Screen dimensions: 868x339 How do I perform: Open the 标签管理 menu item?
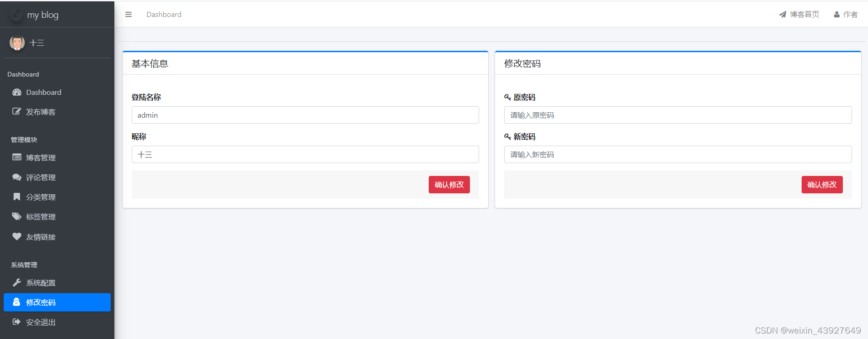click(57, 217)
